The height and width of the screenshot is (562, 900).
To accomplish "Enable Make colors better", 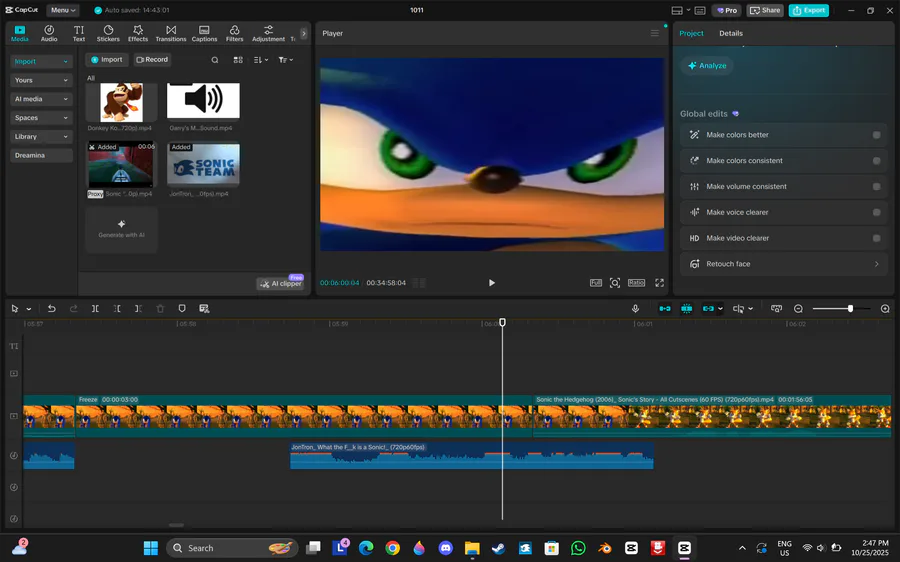I will click(876, 135).
